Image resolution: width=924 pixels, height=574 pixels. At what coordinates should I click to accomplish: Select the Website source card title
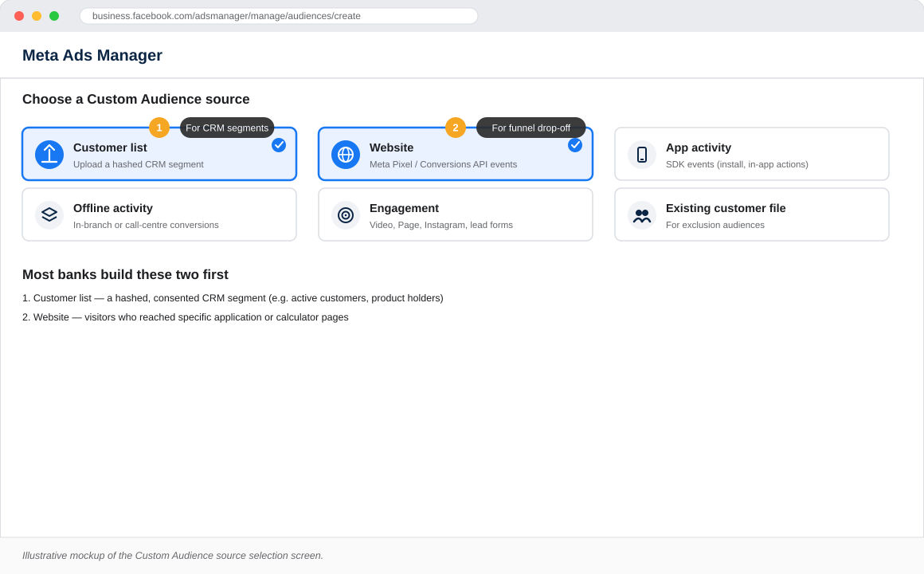[391, 147]
